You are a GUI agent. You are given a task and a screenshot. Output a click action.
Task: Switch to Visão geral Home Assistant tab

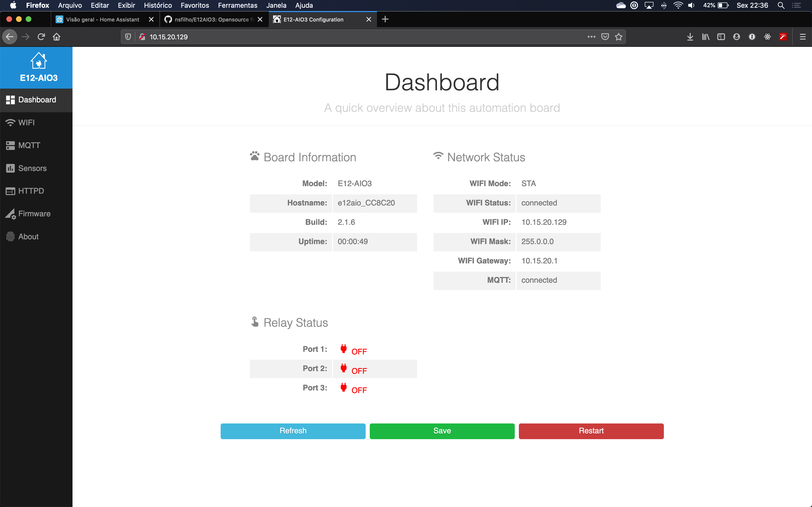pos(102,20)
